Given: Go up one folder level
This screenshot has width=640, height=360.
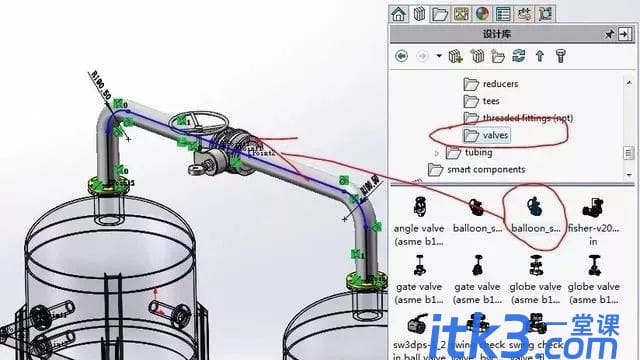Looking at the screenshot, I should [x=540, y=56].
